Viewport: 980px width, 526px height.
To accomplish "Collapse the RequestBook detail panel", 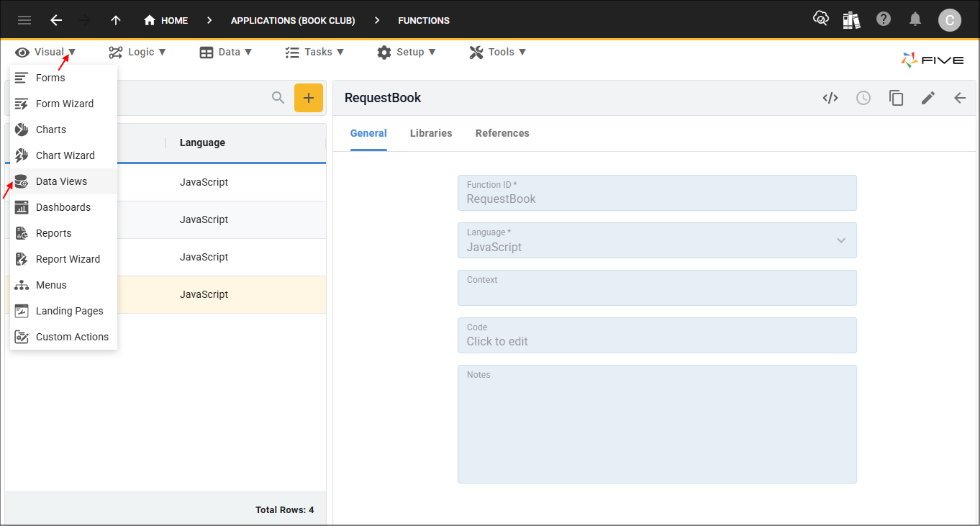I will pos(960,97).
